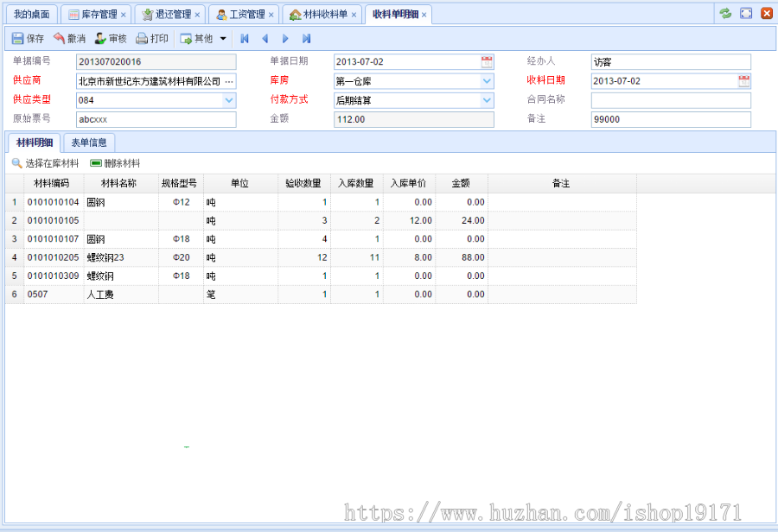The height and width of the screenshot is (532, 778).
Task: Select row with code 0101010105
Action: pyautogui.click(x=321, y=220)
